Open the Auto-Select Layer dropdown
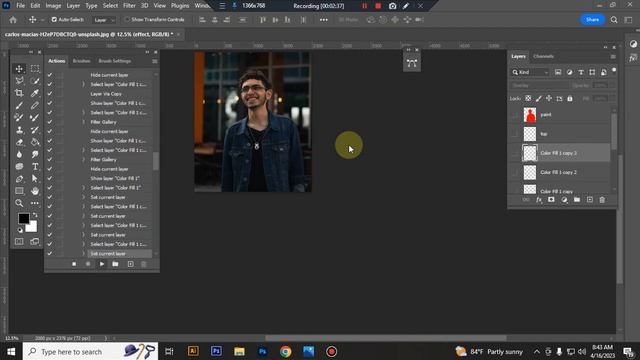The height and width of the screenshot is (360, 640). point(104,20)
